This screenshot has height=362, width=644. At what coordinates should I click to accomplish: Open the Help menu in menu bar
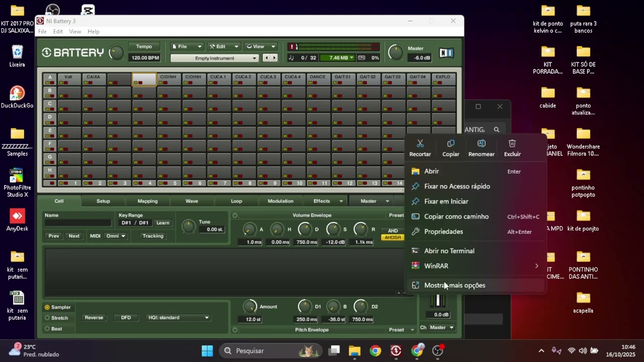tap(94, 32)
